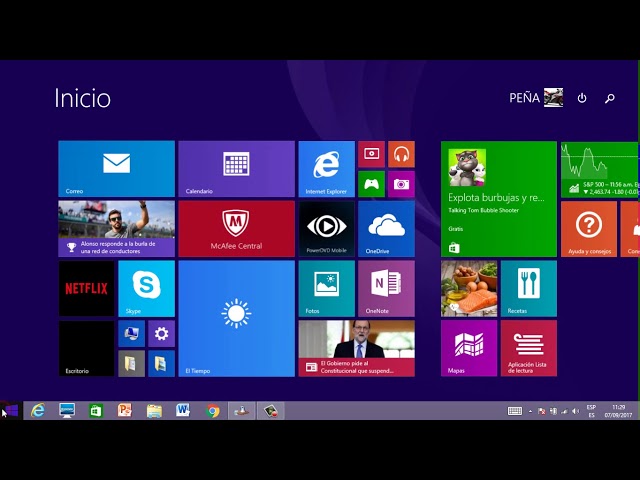This screenshot has height=480, width=640.
Task: Open the Correo mail tile
Action: [116, 169]
